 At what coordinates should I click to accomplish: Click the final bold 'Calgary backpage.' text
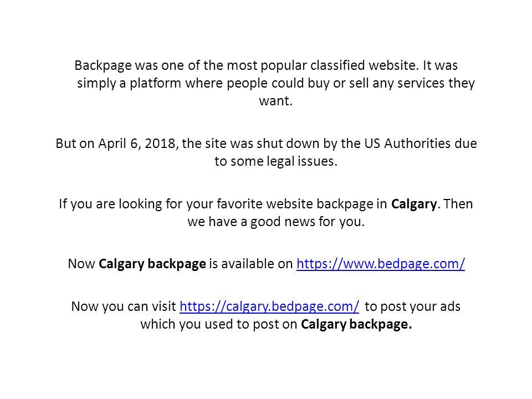356,324
